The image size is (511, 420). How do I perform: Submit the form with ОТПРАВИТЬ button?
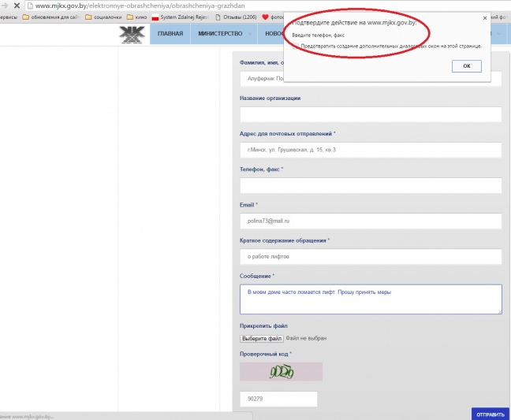tap(490, 414)
